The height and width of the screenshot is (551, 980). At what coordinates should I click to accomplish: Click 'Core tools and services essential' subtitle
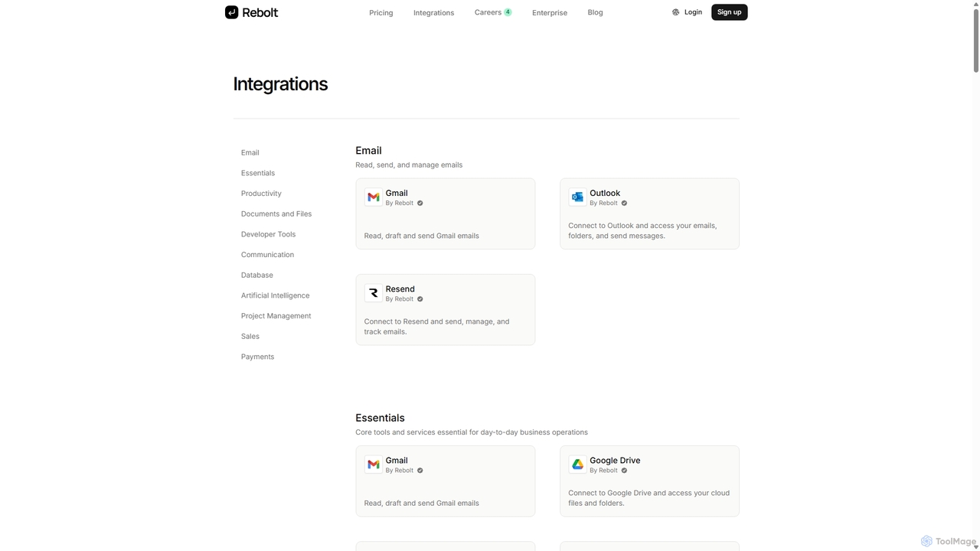coord(472,432)
